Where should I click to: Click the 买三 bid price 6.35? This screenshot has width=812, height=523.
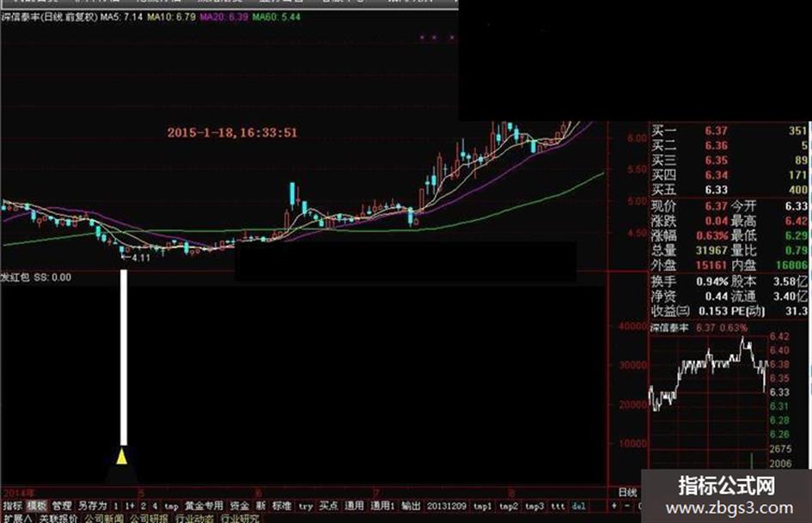(x=716, y=161)
